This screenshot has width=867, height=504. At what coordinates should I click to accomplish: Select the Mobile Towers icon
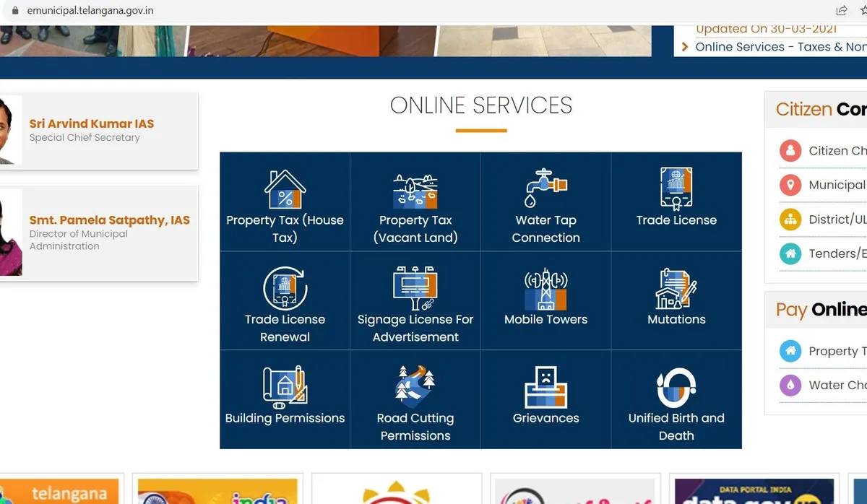tap(545, 288)
